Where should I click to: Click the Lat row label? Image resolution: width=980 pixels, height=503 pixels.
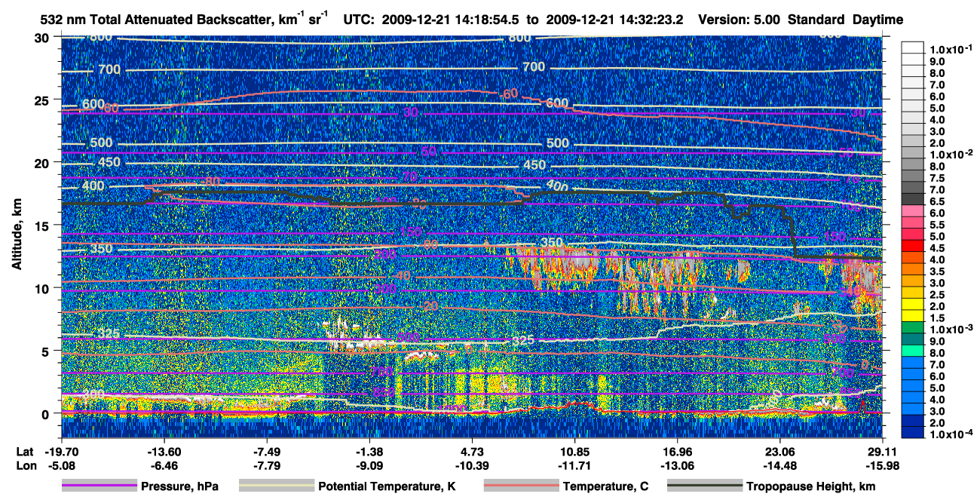pos(23,452)
